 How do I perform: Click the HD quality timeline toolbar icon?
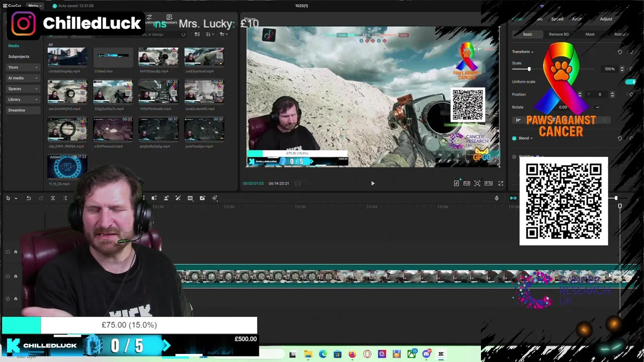coord(190,198)
